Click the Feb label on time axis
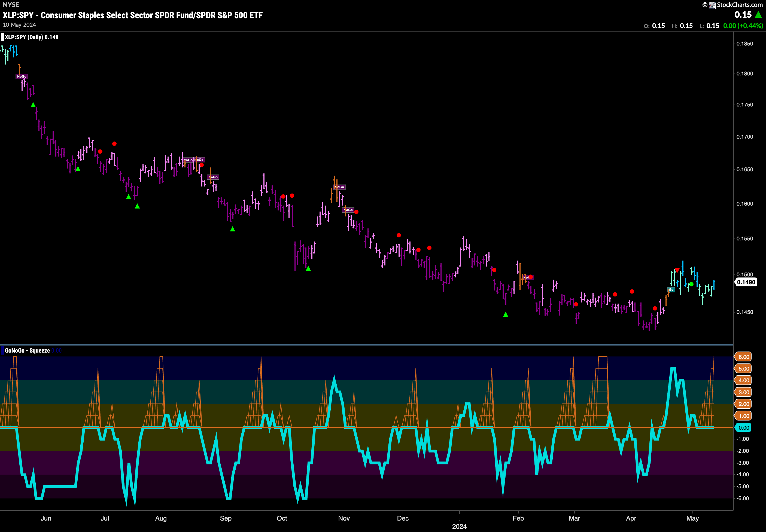 518,518
